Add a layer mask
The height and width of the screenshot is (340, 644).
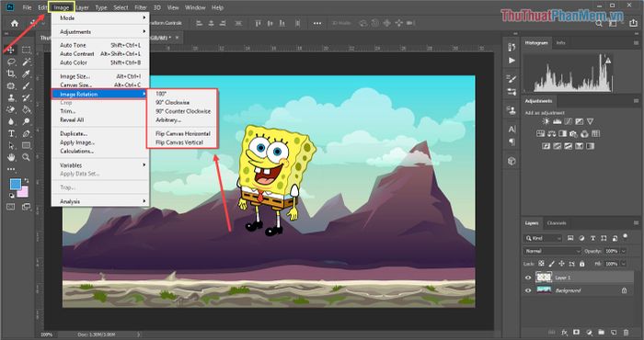pyautogui.click(x=577, y=333)
